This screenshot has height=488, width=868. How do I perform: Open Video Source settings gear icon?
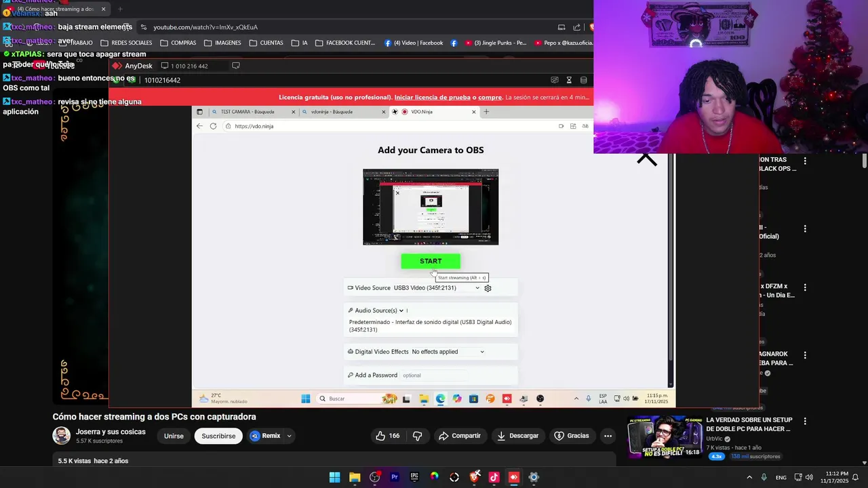coord(488,288)
